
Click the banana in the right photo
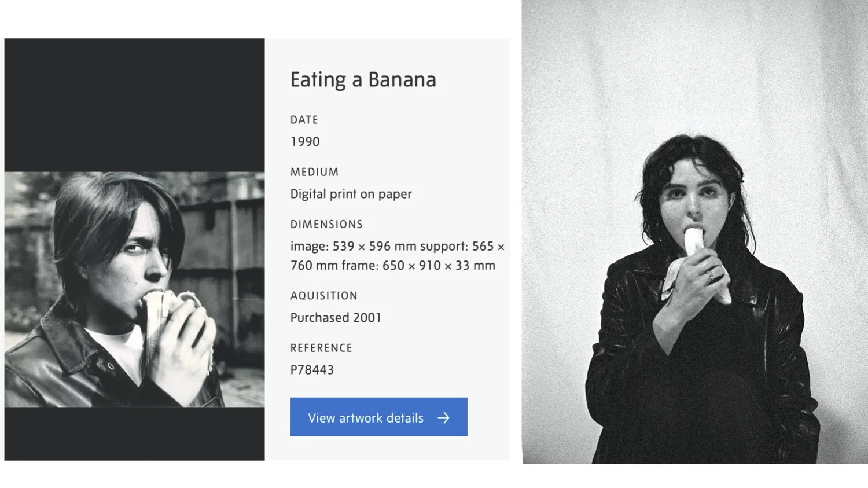click(x=694, y=243)
